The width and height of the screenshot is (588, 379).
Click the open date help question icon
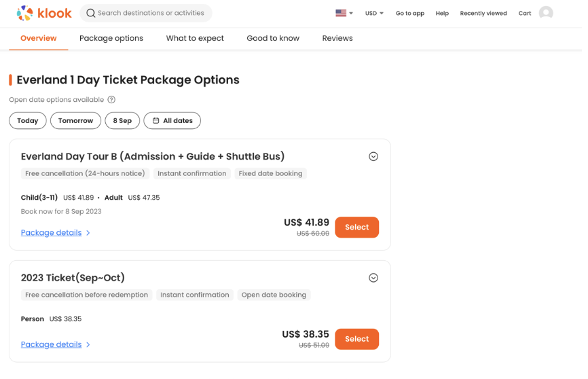coord(111,100)
